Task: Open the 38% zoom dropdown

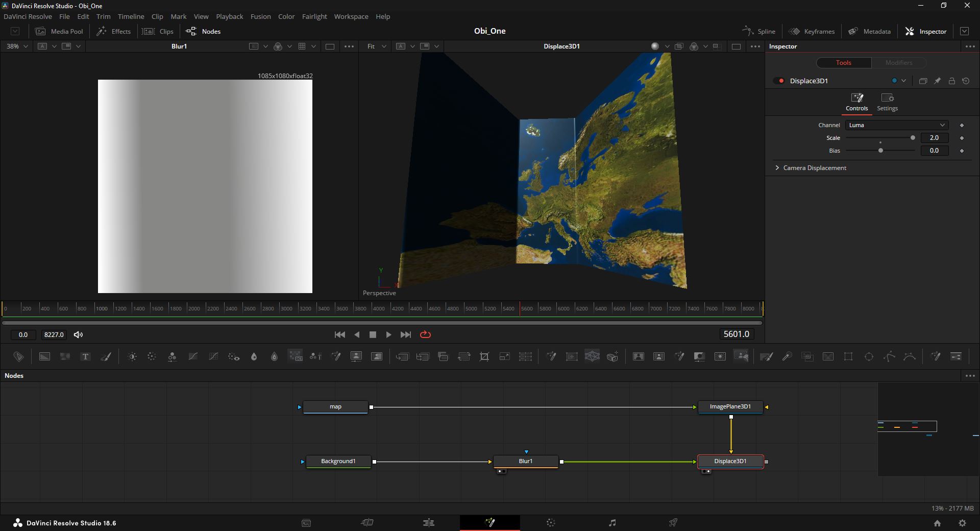Action: tap(17, 46)
